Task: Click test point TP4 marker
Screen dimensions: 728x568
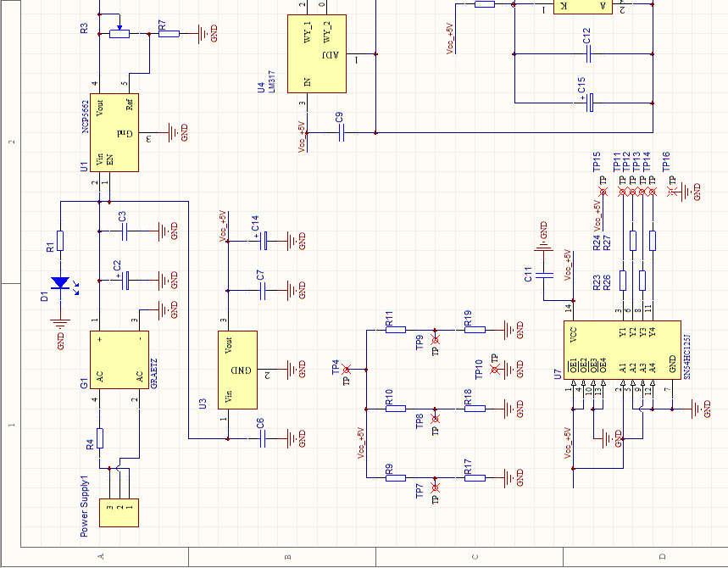Action: tap(347, 370)
